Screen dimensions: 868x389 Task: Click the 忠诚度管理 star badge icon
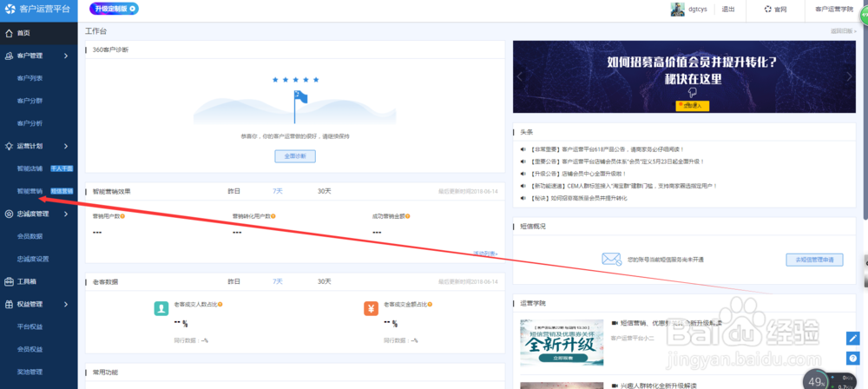(9, 214)
